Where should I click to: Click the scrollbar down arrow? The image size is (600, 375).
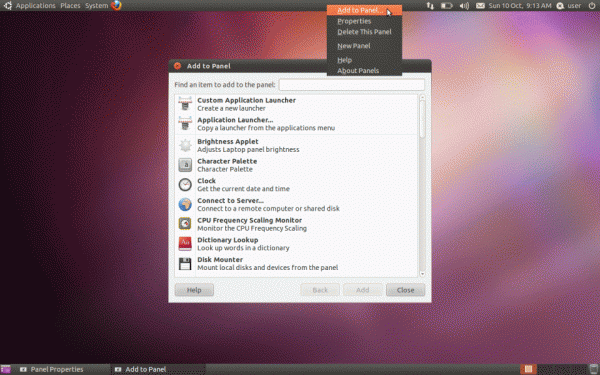pyautogui.click(x=422, y=274)
